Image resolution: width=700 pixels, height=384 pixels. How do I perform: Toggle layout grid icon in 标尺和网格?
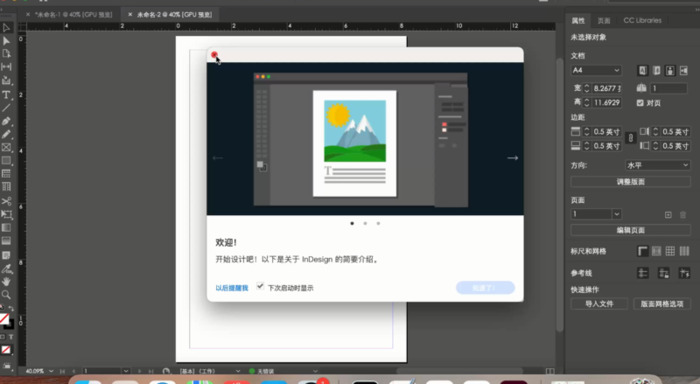pos(684,251)
